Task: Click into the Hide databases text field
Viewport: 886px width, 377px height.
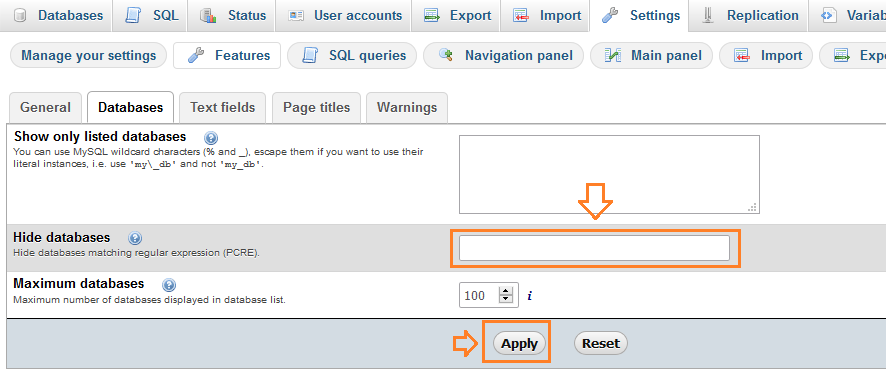Action: (x=594, y=248)
